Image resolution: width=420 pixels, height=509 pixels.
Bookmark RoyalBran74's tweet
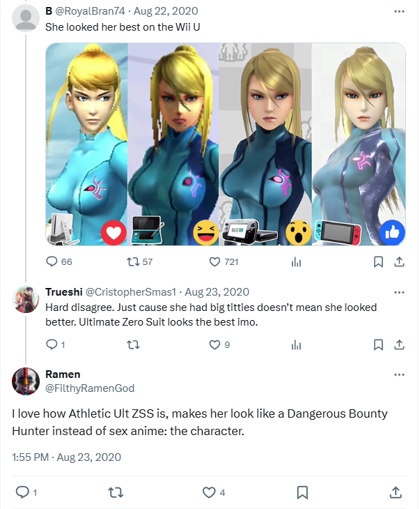pos(378,261)
